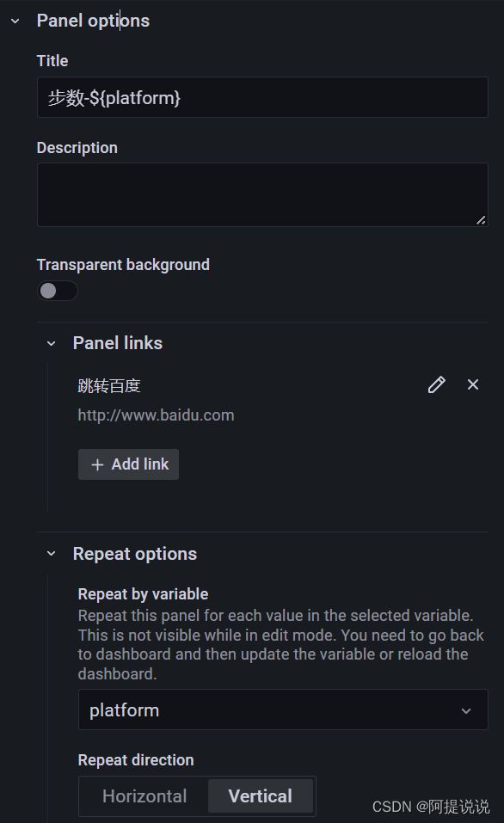The width and height of the screenshot is (504, 823).
Task: Edit the 跳转百度 panel link with pencil icon
Action: (x=436, y=384)
